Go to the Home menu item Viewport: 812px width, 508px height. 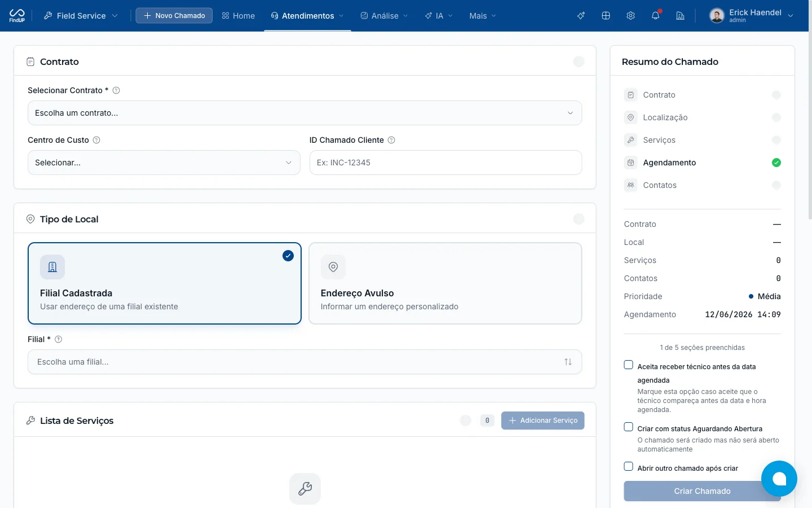(238, 16)
